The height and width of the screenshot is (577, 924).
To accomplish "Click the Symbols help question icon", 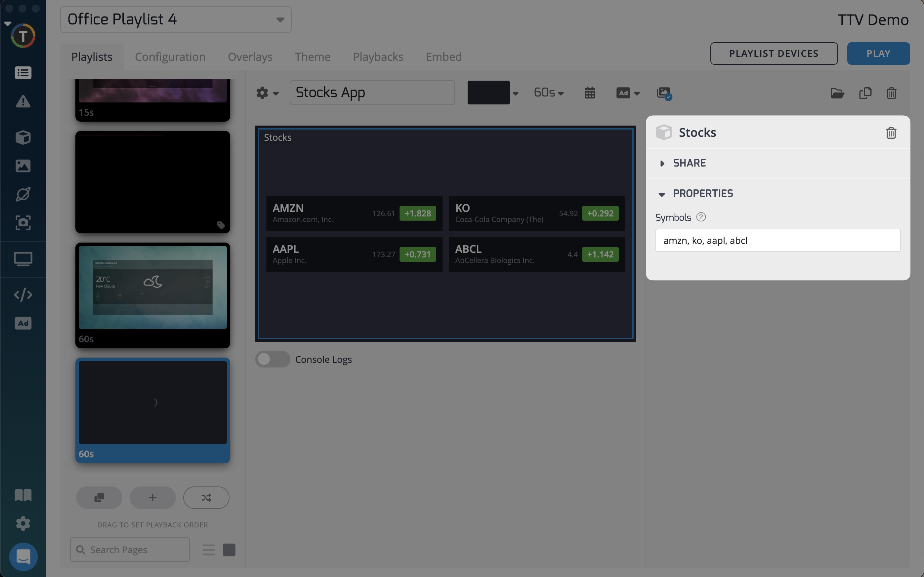I will coord(701,217).
